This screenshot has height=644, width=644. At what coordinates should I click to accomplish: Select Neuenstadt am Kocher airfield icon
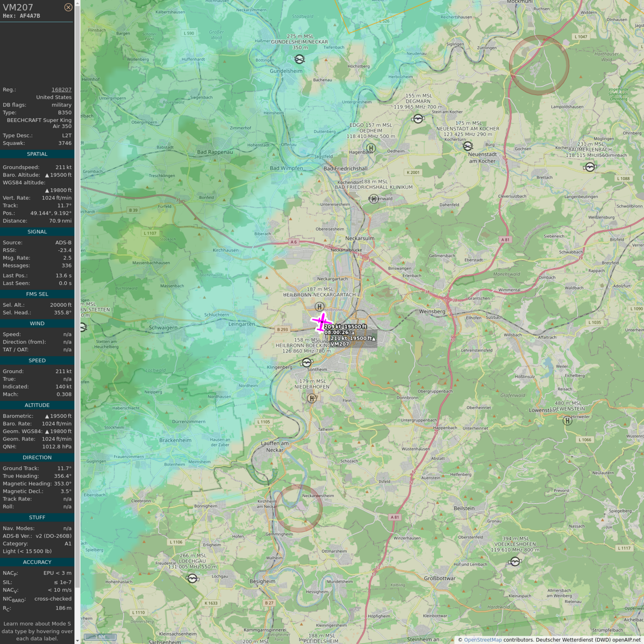(x=468, y=146)
